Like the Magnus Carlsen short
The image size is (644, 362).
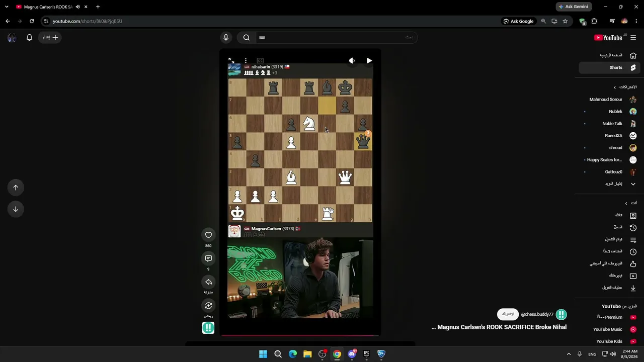click(208, 235)
